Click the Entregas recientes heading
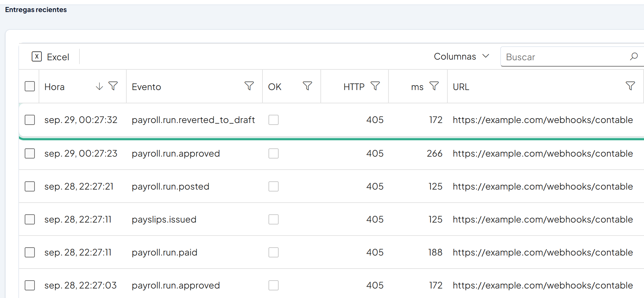 (x=36, y=10)
